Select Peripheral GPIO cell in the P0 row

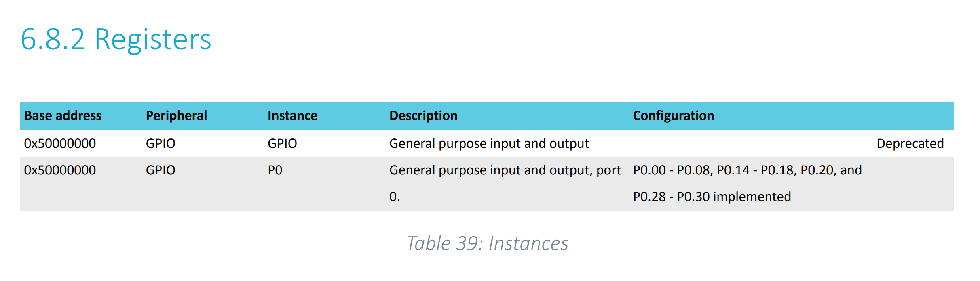161,170
